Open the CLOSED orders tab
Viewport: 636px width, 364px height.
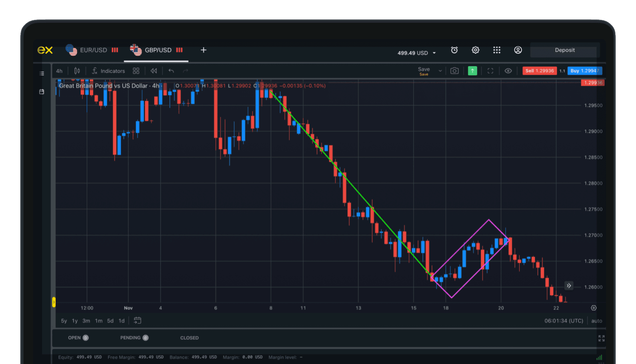(189, 338)
